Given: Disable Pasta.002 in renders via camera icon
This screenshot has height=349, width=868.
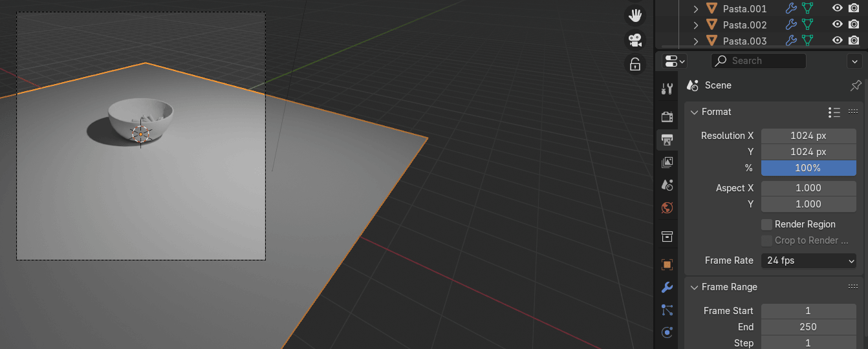Looking at the screenshot, I should [854, 25].
